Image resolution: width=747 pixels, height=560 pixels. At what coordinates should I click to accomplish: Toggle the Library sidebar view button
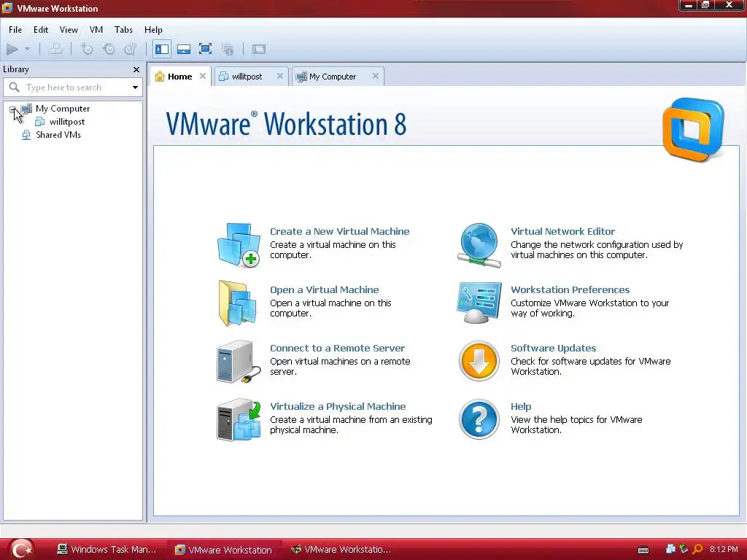(162, 49)
